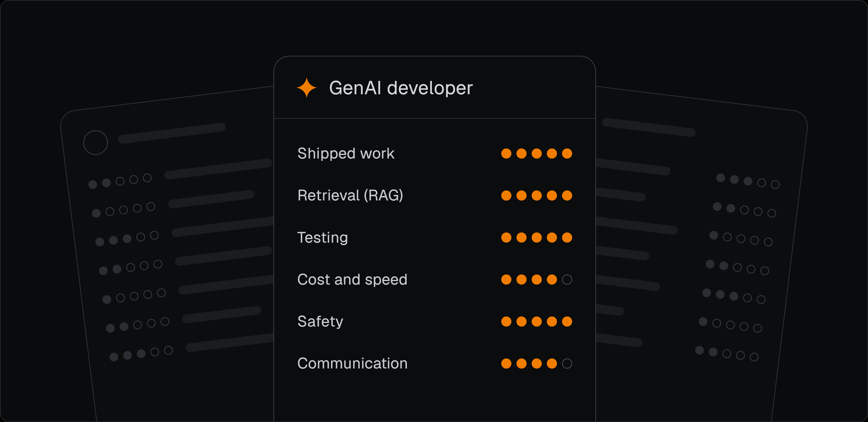Click the Retrieval (RAG) label

coord(350,195)
